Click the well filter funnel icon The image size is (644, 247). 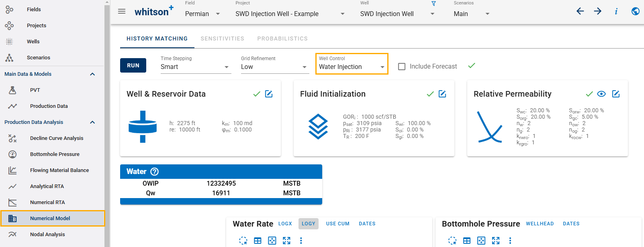click(433, 4)
